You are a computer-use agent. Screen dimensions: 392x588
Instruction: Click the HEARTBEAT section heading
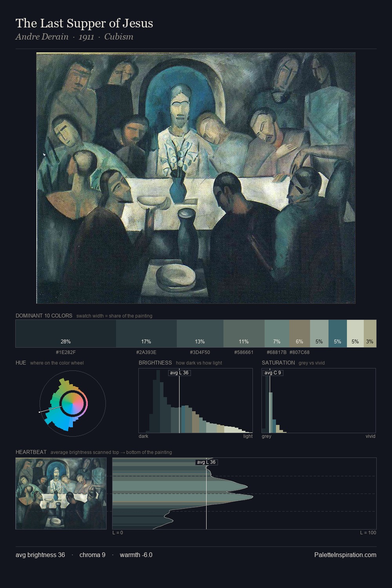(31, 452)
